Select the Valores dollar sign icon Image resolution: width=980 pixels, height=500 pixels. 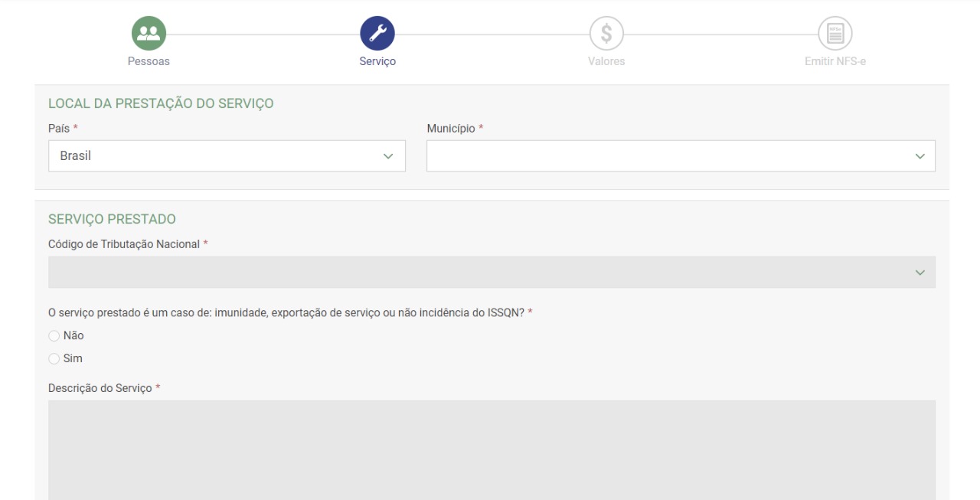(x=606, y=34)
